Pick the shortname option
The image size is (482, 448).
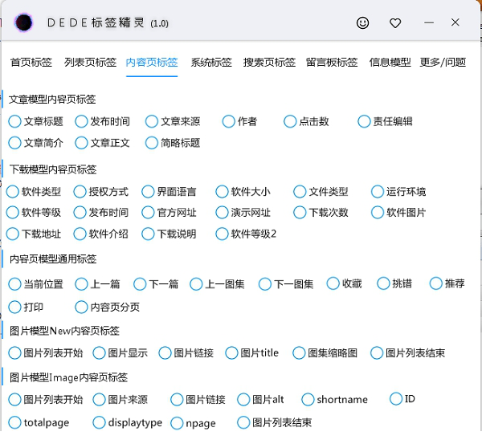(x=308, y=400)
